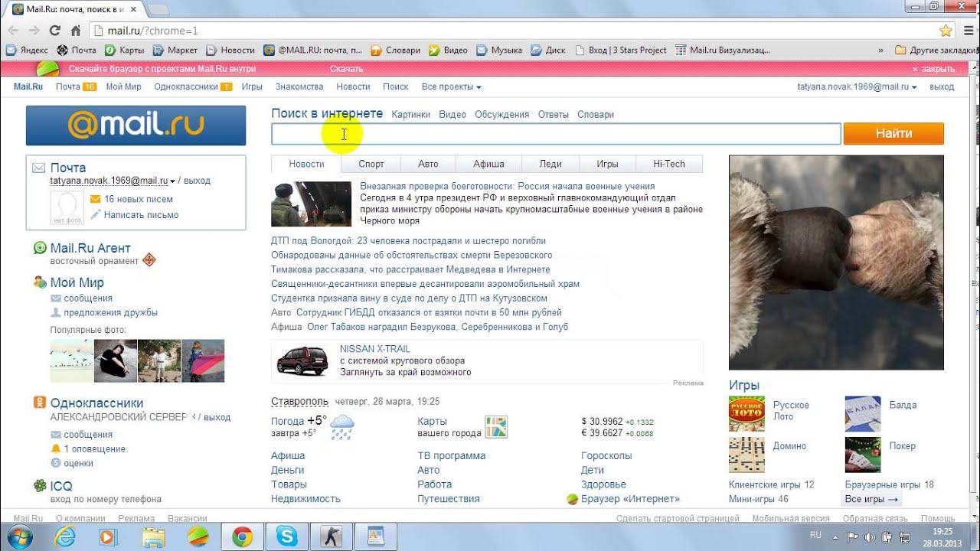The height and width of the screenshot is (551, 980).
Task: Click the browser back arrow
Action: 12,31
